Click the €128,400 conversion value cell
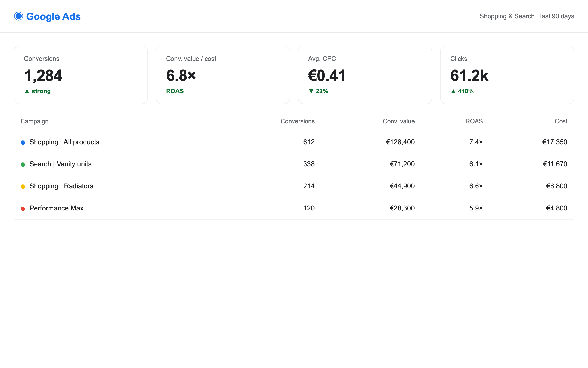Image resolution: width=588 pixels, height=368 pixels. (400, 142)
